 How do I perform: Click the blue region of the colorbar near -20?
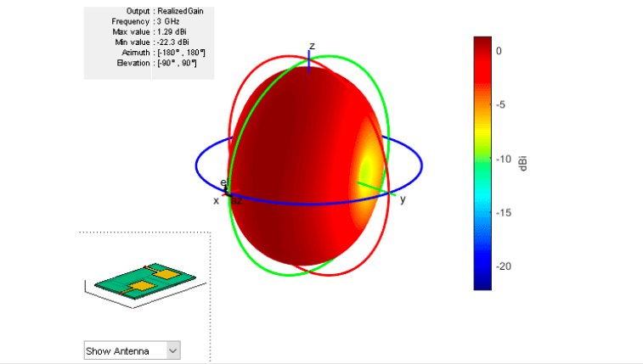482,266
